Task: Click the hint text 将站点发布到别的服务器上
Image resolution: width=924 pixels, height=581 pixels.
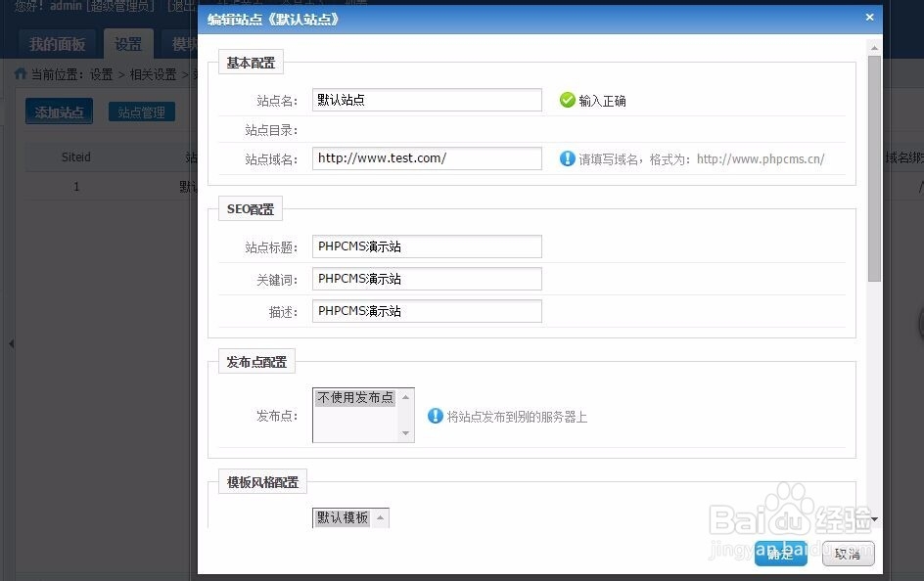Action: pos(517,417)
